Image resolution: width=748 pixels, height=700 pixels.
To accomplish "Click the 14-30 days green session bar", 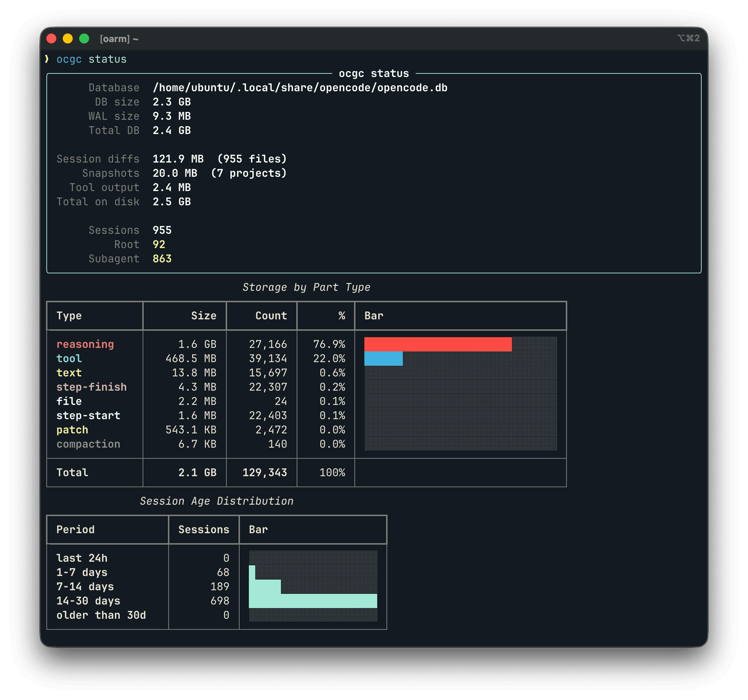I will tap(313, 601).
